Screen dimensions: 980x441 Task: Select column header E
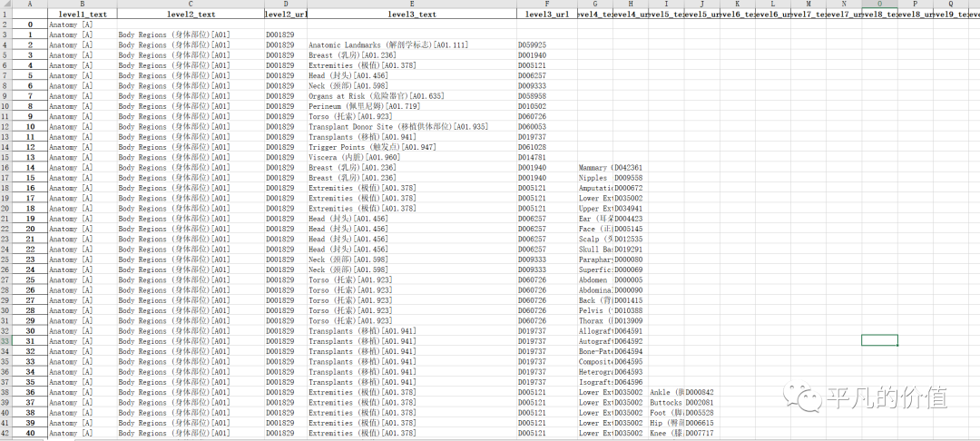(x=411, y=5)
